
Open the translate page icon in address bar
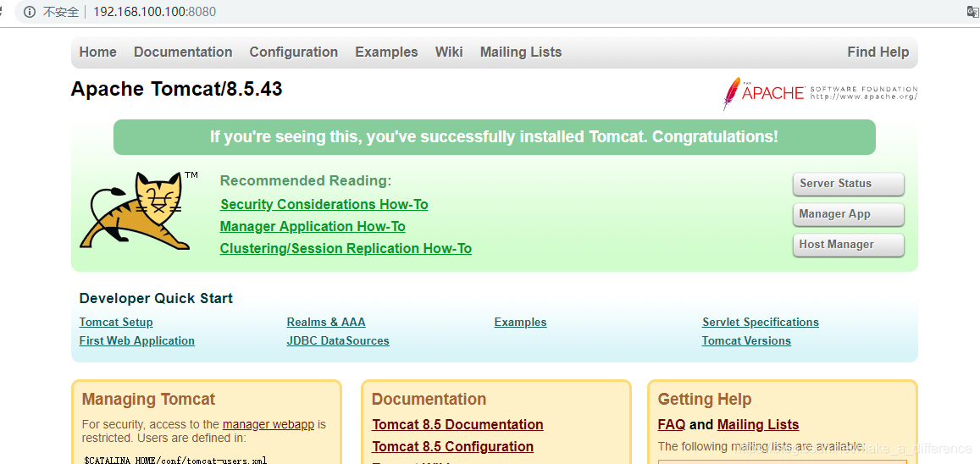click(972, 12)
